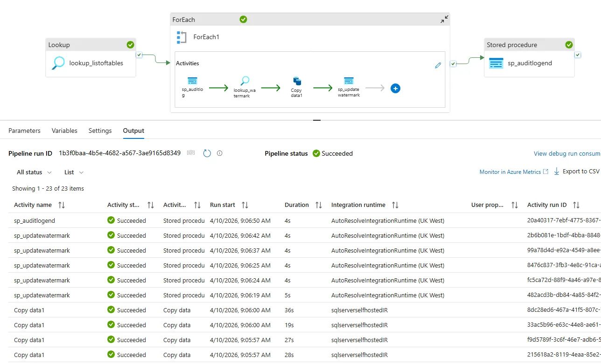Click the pipeline run ID value text

(119, 153)
